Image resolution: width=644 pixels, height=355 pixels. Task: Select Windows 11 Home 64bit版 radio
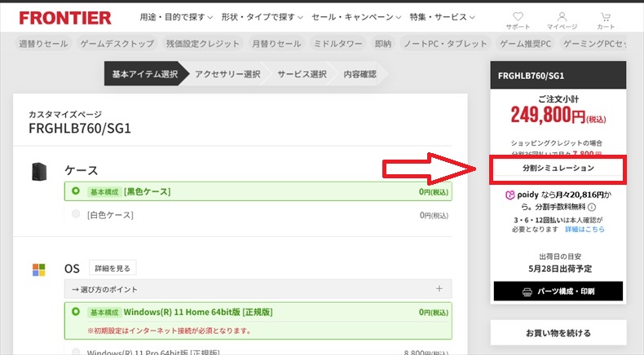[x=76, y=312]
